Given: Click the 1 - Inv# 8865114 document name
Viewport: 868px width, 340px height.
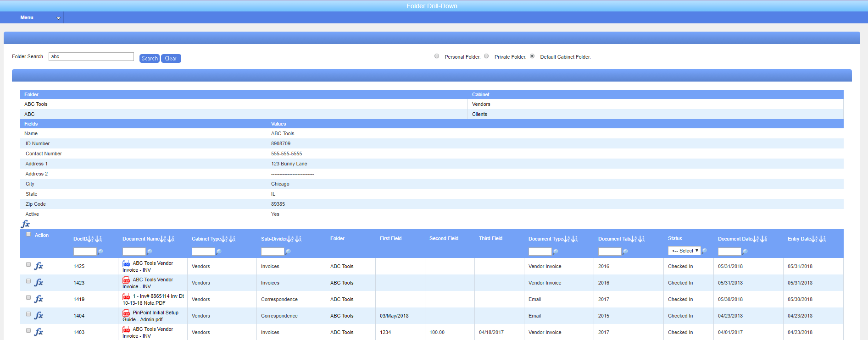Looking at the screenshot, I should point(153,300).
